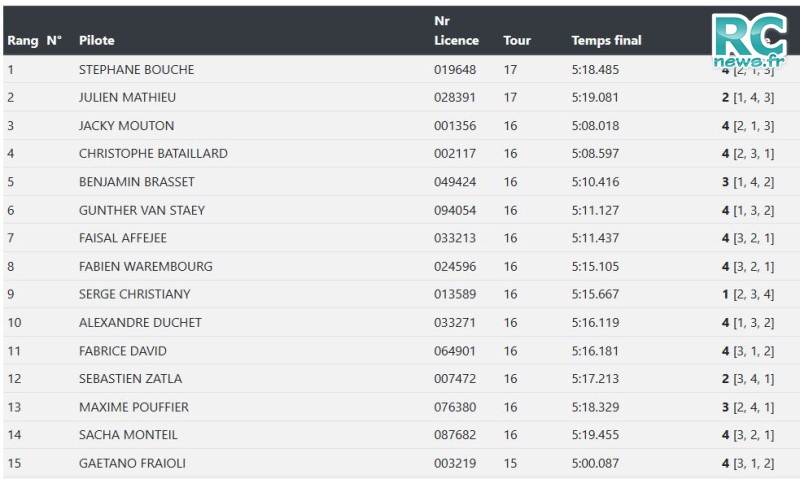Select pilot GUNTHER VAN STAEY
Screen dimensions: 800x479
pyautogui.click(x=142, y=210)
